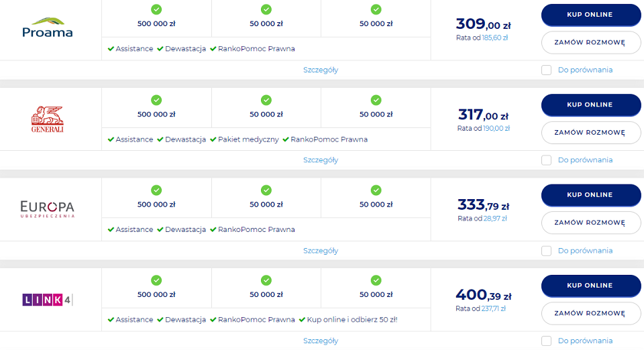
Task: Click the Europa Ubezpieczenia logo
Action: (x=47, y=209)
